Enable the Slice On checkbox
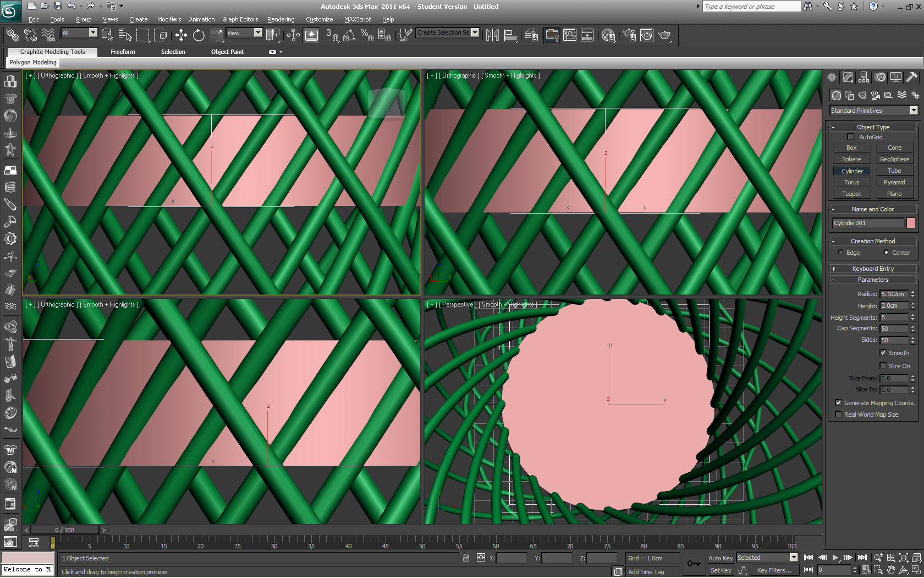This screenshot has height=578, width=924. tap(883, 366)
